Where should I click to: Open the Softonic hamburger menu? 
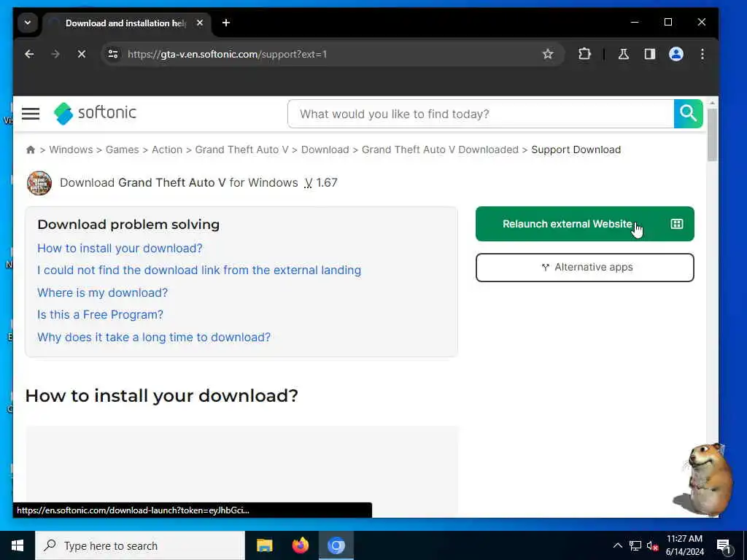click(31, 113)
